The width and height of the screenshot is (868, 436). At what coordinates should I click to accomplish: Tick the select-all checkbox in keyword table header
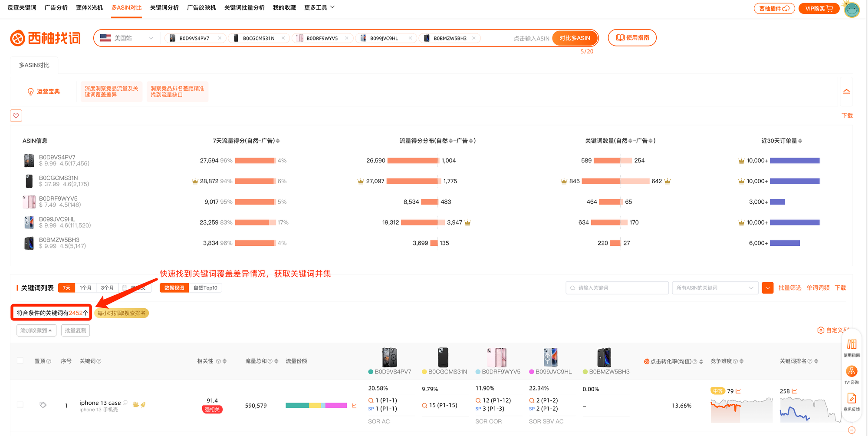click(x=20, y=360)
